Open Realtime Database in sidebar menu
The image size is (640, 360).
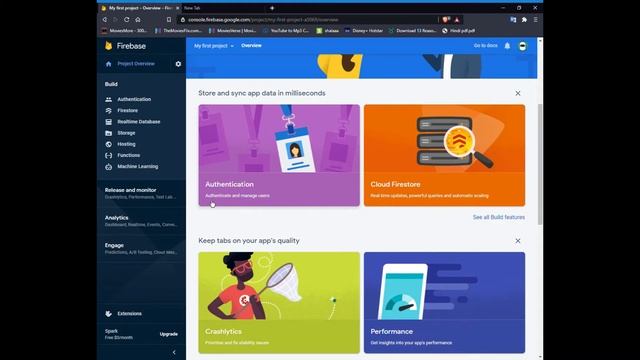[139, 122]
